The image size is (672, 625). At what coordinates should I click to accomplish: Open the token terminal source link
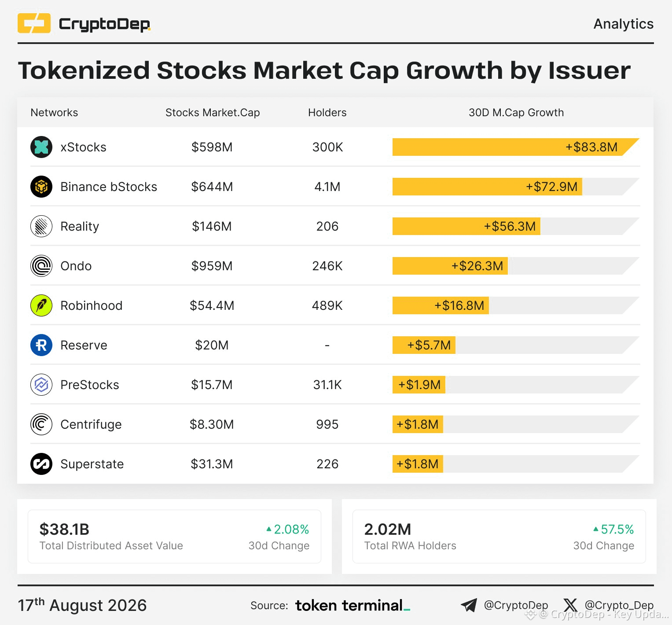coord(353,606)
